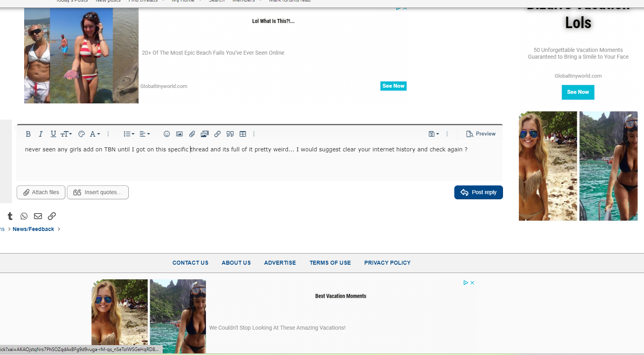
Task: Open the text color palette
Action: 82,134
